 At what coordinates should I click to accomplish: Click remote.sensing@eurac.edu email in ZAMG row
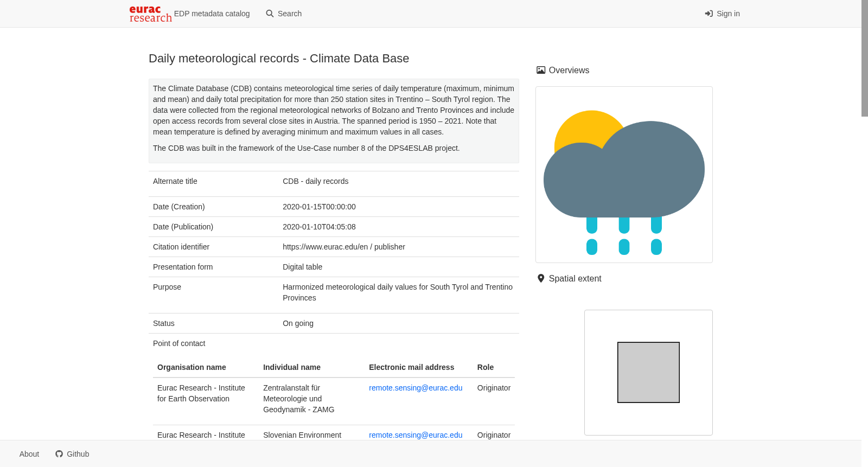pos(416,388)
